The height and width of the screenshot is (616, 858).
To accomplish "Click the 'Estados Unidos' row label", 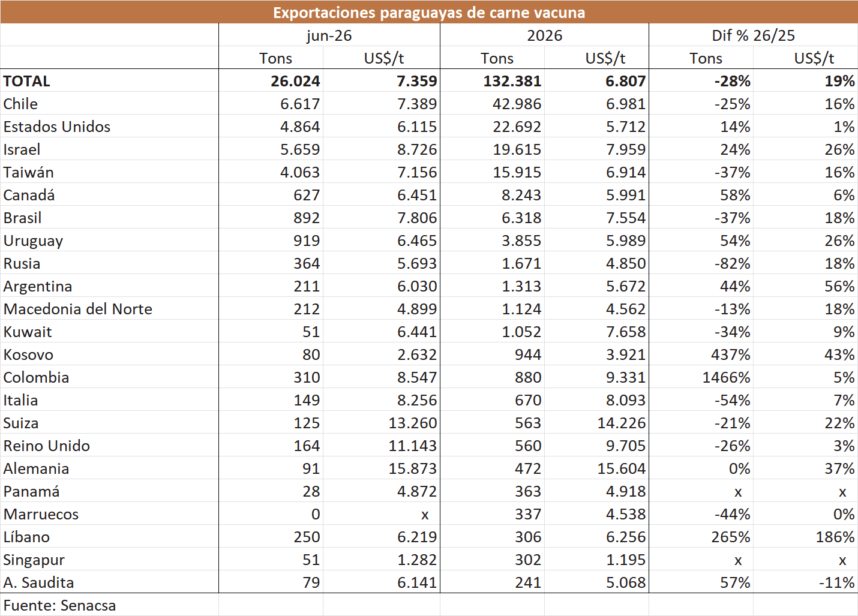I will [57, 127].
